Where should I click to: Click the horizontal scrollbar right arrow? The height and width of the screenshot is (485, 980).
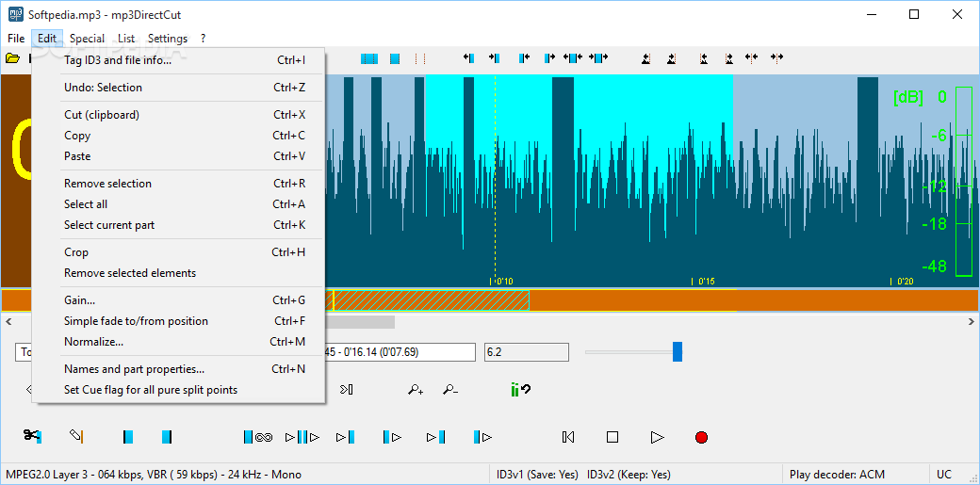(972, 322)
